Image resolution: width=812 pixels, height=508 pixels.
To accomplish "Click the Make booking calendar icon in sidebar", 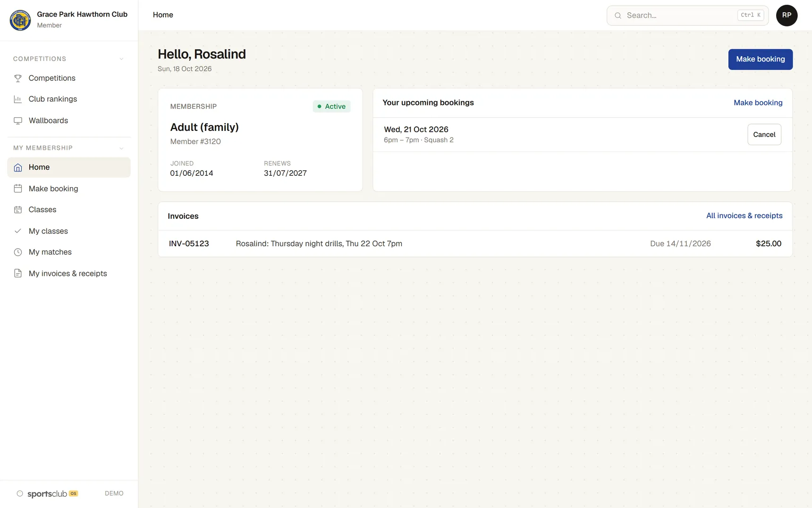I will click(x=18, y=189).
